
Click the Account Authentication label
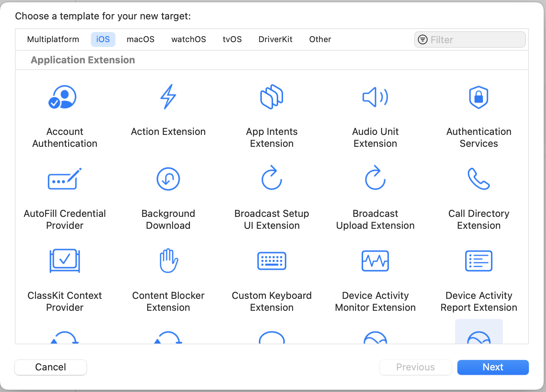65,137
